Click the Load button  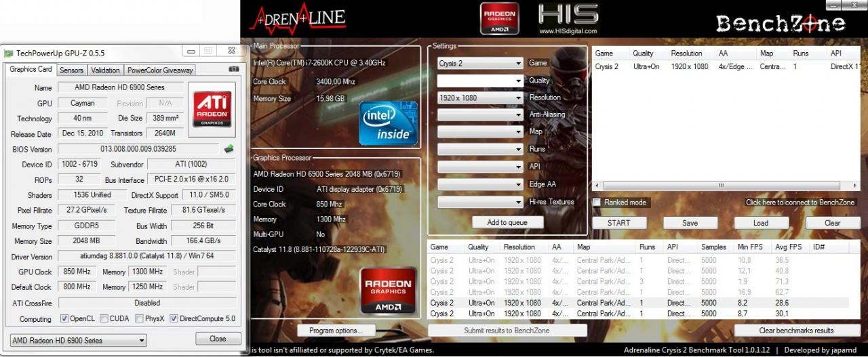coord(761,223)
